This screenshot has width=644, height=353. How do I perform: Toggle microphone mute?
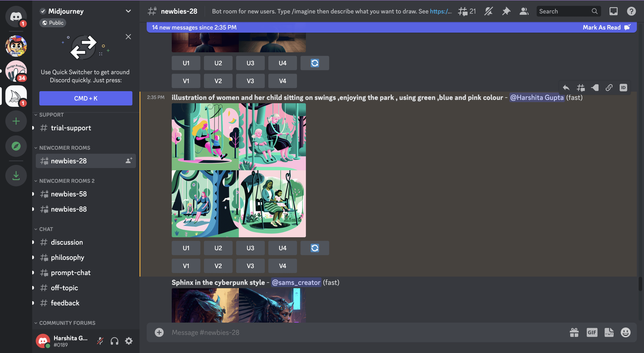[x=100, y=341]
